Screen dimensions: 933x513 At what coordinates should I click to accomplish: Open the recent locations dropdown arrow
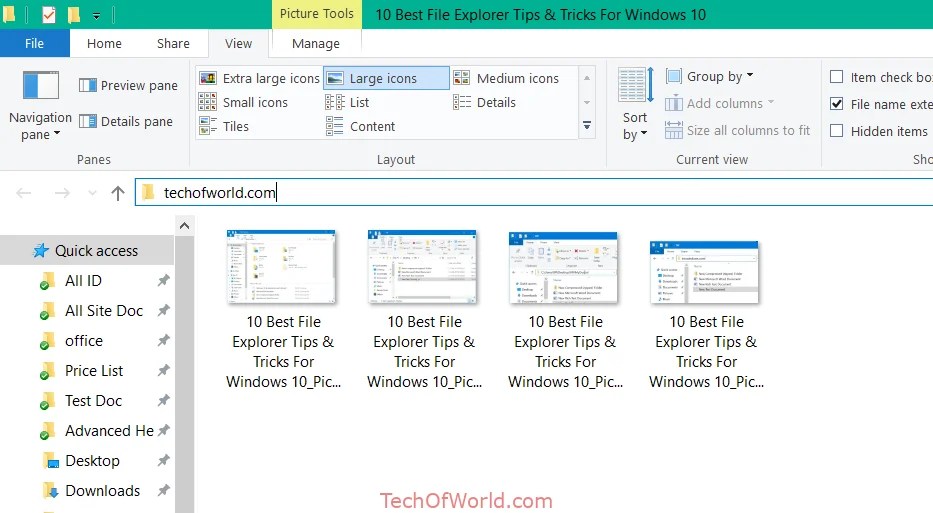(x=92, y=193)
